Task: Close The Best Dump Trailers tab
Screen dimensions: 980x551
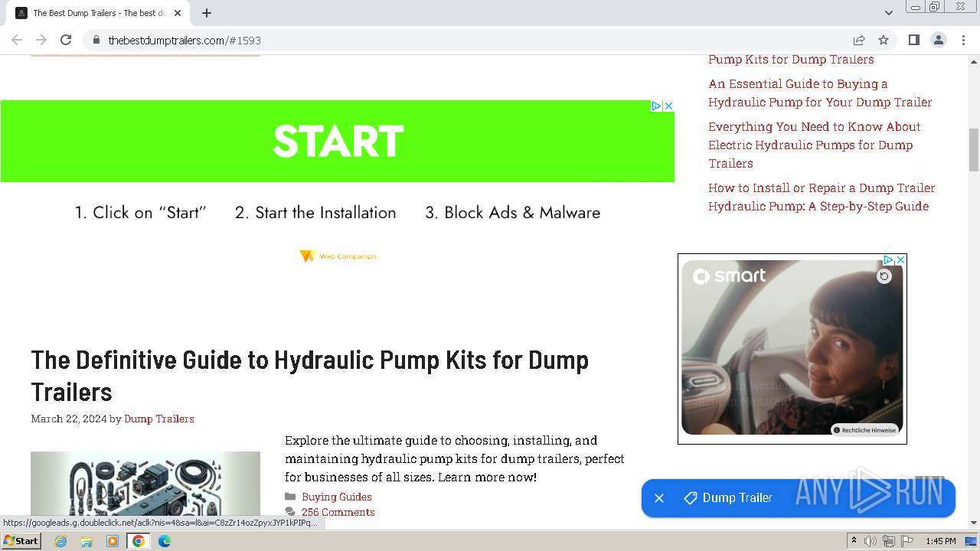Action: 178,13
